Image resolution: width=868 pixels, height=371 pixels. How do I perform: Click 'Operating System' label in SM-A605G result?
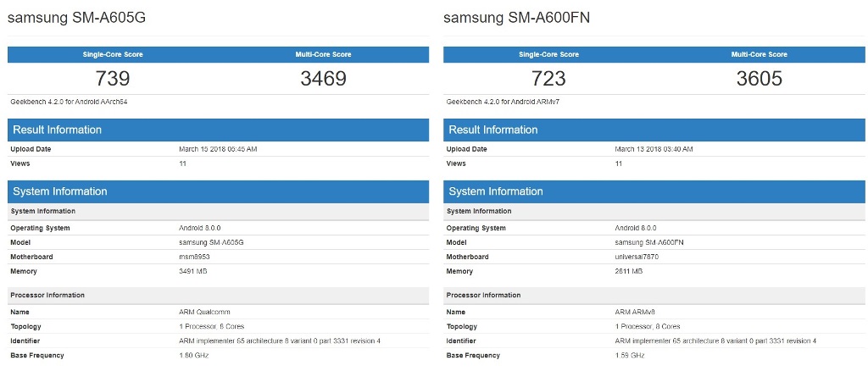tap(40, 229)
